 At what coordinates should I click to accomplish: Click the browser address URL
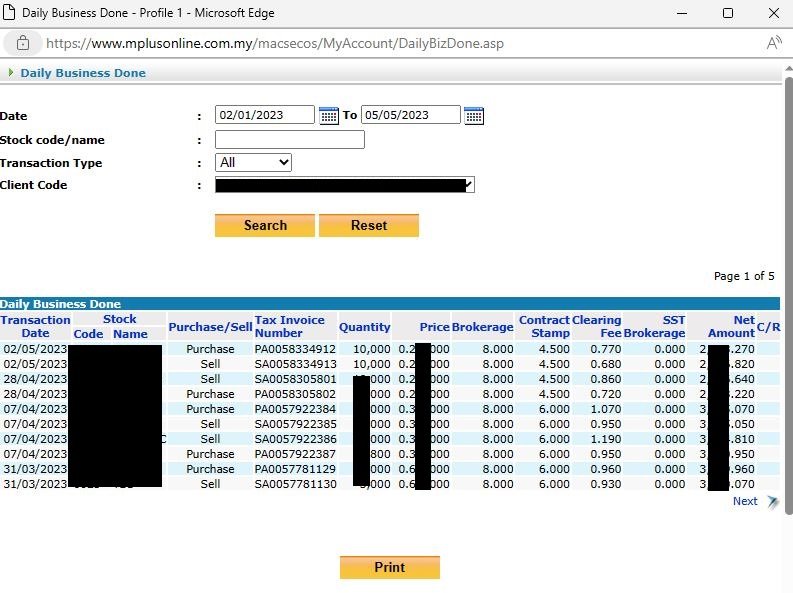pos(275,43)
